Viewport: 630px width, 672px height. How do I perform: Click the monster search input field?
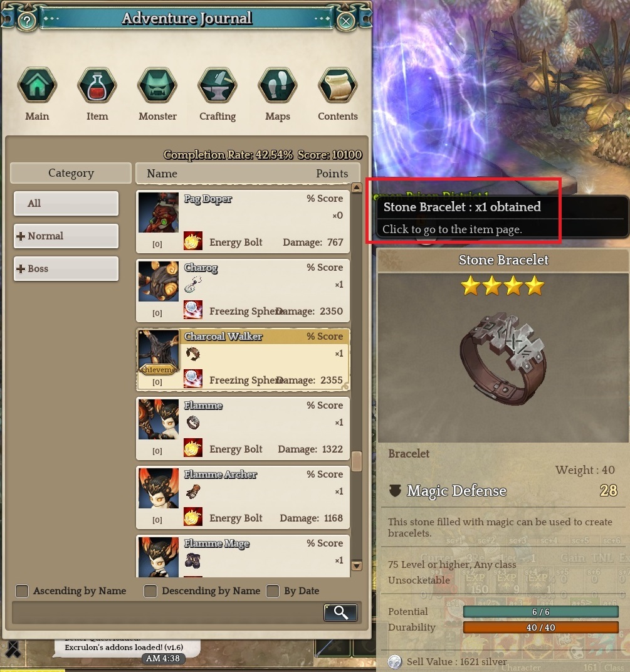coord(167,612)
